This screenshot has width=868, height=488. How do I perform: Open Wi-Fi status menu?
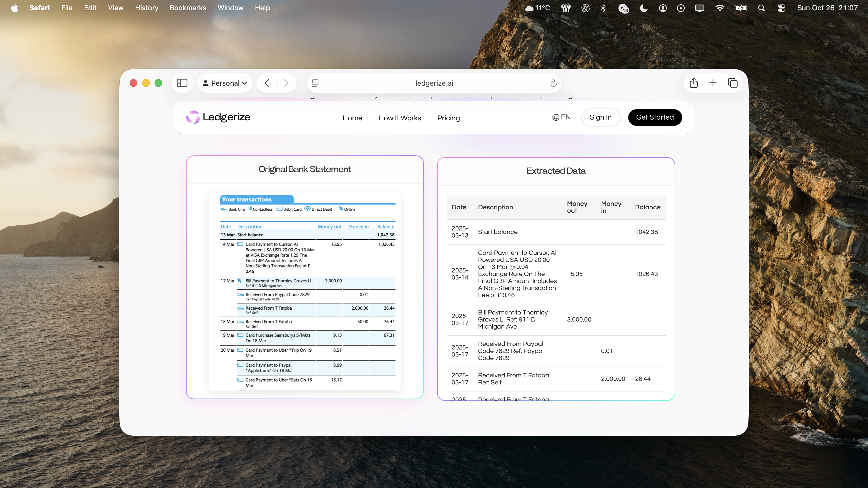click(719, 8)
